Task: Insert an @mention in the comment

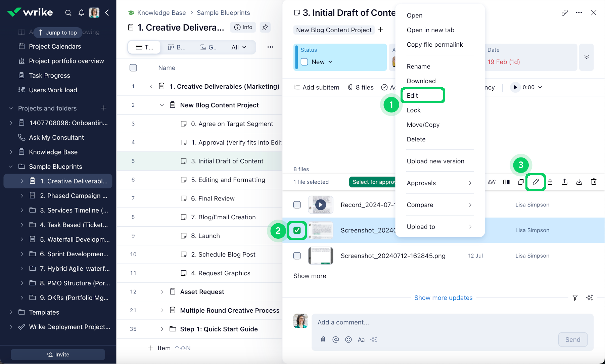Action: [x=336, y=339]
